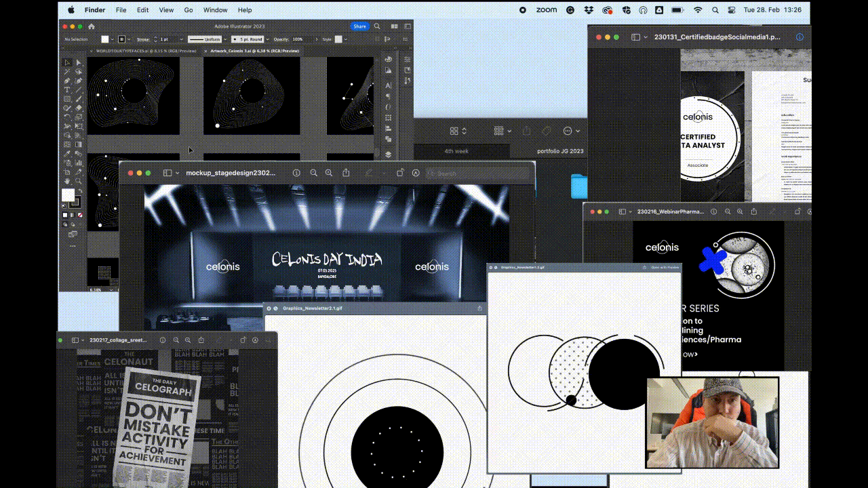The image size is (868, 488).
Task: Click Inspector info icon in mockup_stagedesign window
Action: click(x=296, y=173)
